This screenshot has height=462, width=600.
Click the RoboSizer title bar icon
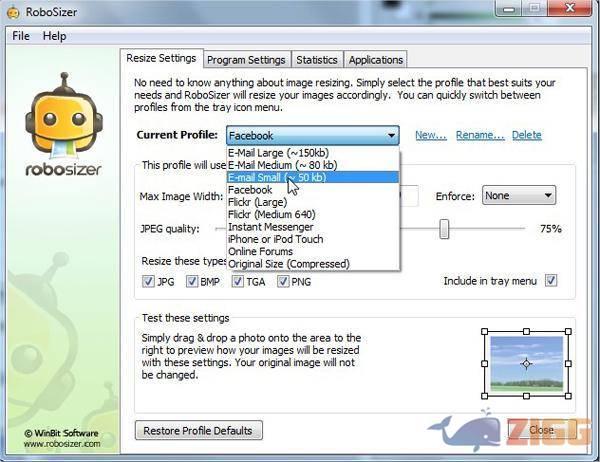[x=13, y=12]
